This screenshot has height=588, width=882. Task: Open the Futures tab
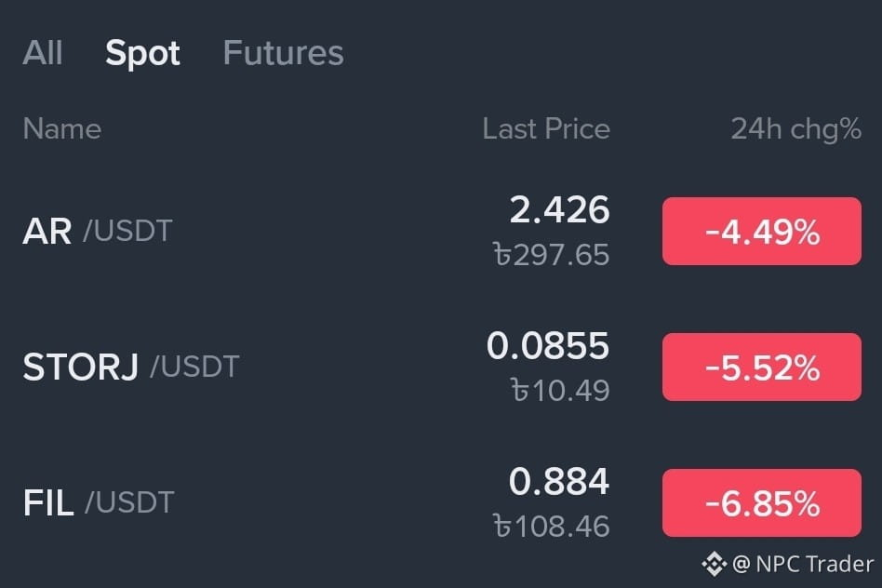(283, 53)
